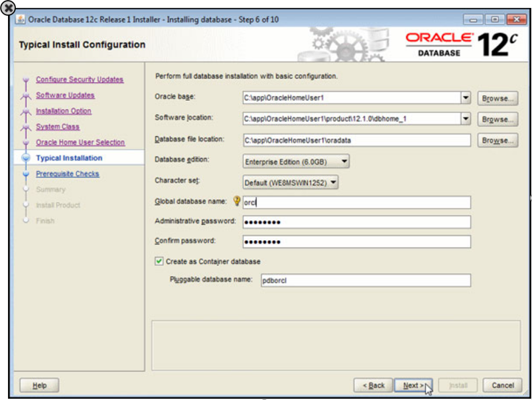
Task: Focus the Software location path field
Action: [x=352, y=119]
